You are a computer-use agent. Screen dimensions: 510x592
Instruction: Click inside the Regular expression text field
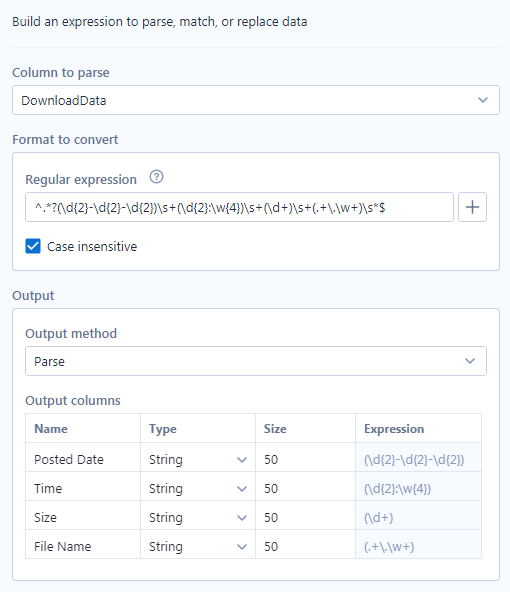pyautogui.click(x=239, y=207)
